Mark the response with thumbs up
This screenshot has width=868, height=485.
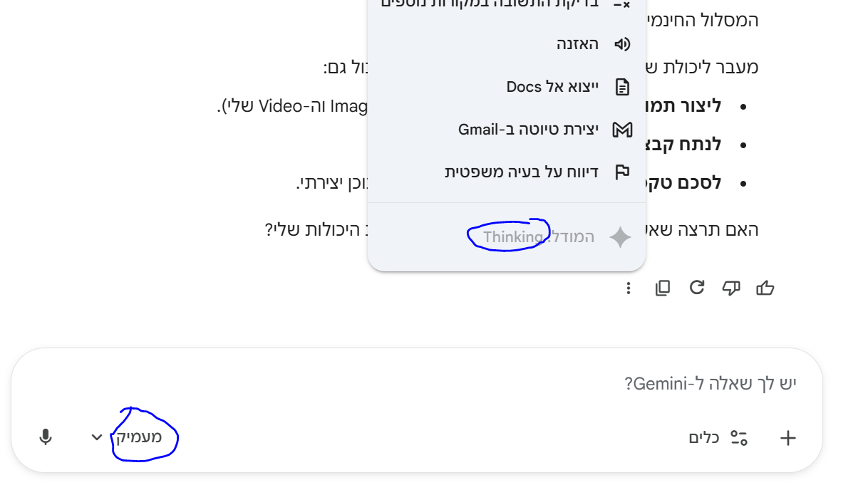click(x=765, y=288)
